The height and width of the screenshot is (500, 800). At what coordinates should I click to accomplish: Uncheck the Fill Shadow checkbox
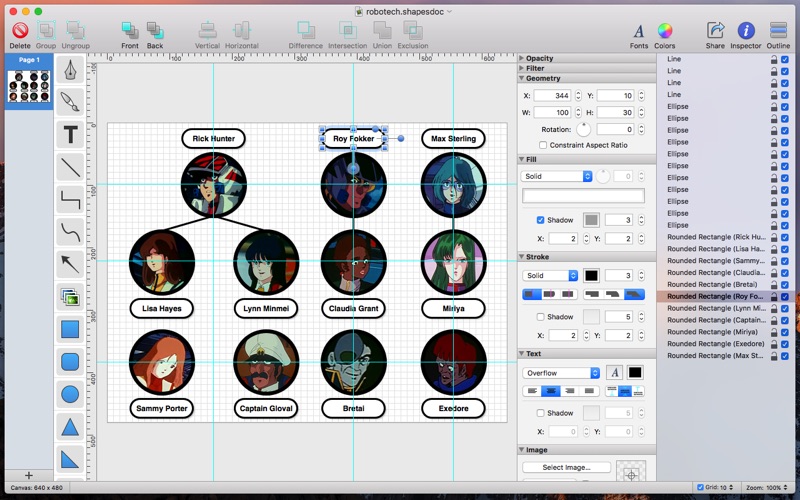coord(540,220)
